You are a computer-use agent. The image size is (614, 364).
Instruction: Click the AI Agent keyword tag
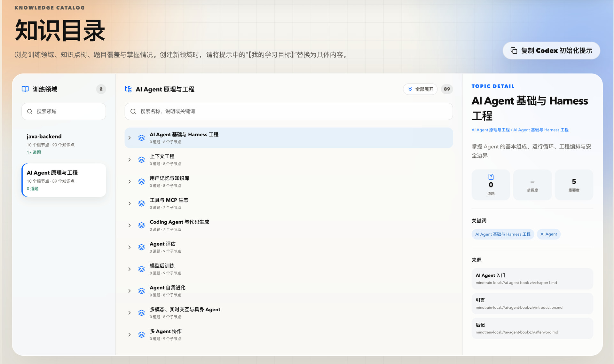(x=548, y=234)
